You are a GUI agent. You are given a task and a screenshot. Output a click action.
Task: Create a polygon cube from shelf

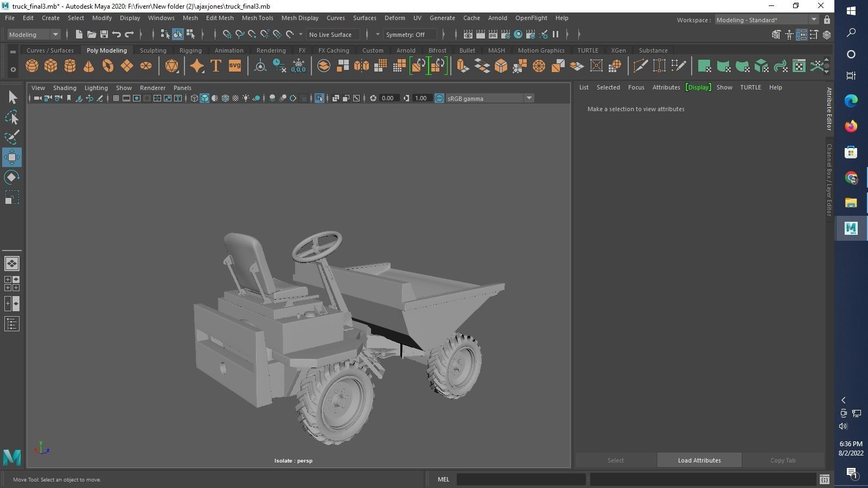click(51, 66)
